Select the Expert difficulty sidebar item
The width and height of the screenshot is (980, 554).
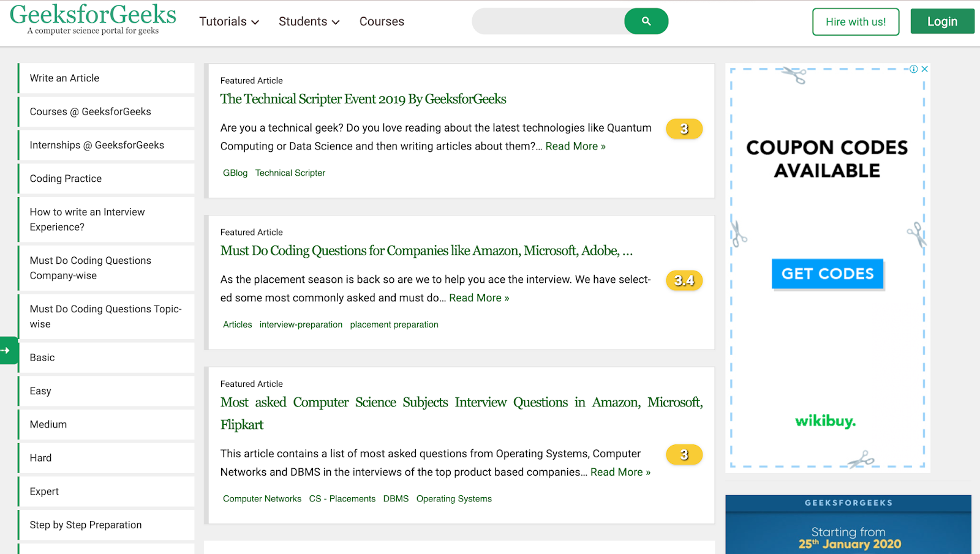tap(106, 492)
